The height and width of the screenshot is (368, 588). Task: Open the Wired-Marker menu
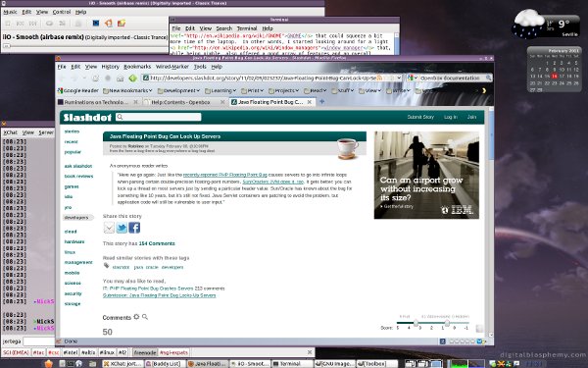pos(172,67)
